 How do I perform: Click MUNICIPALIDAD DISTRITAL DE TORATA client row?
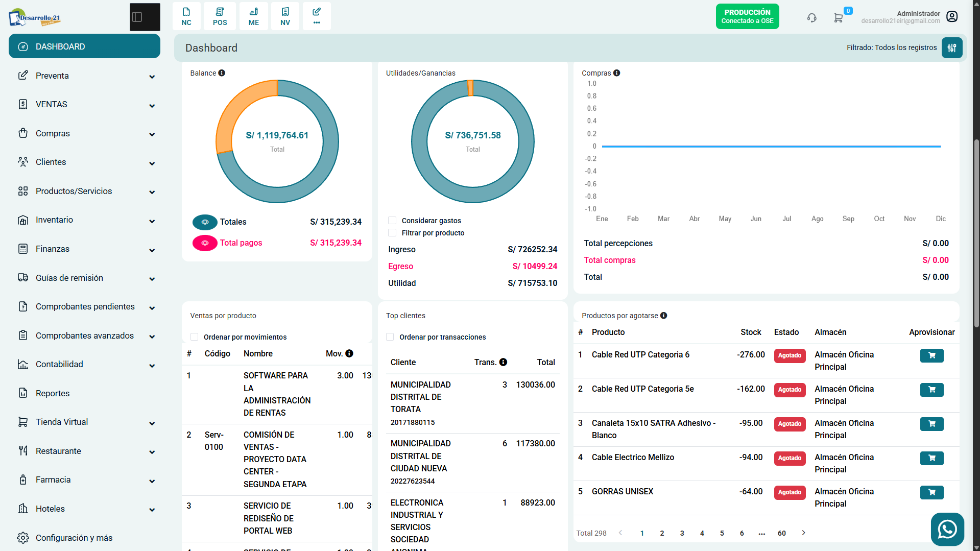coord(472,403)
